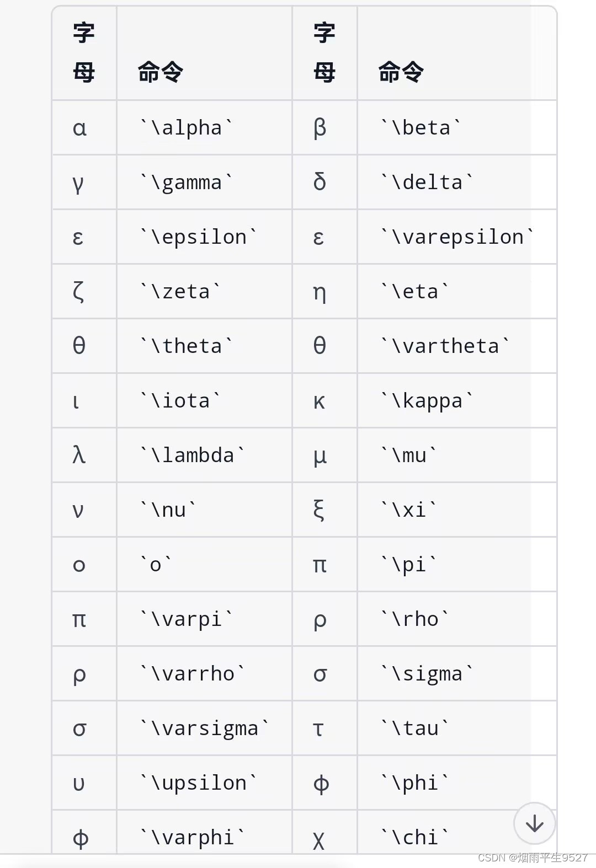596x868 pixels.
Task: Click the η letter symbol
Action: coord(320,292)
